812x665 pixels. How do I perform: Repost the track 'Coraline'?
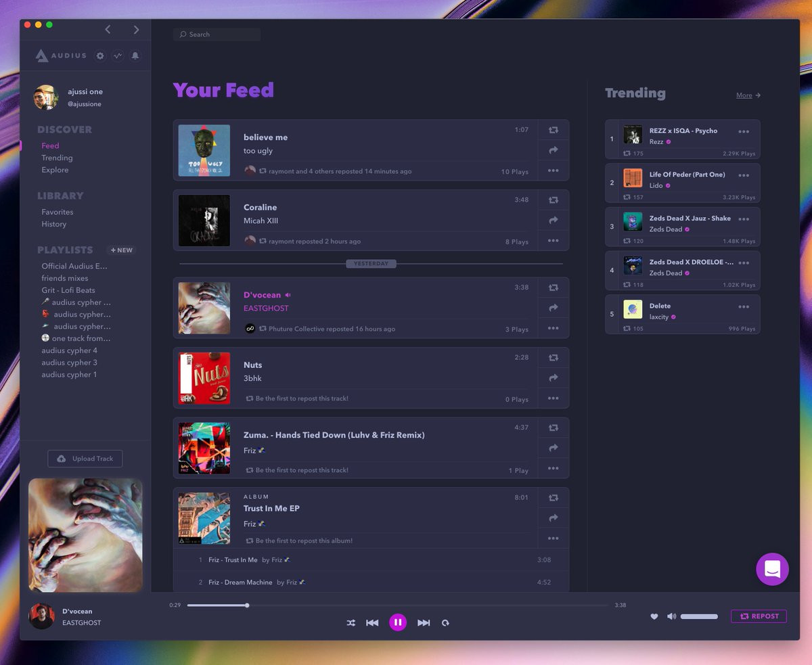[x=554, y=200]
